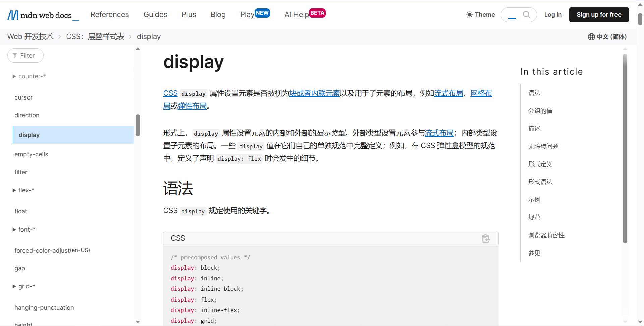Open the References menu

pos(109,14)
